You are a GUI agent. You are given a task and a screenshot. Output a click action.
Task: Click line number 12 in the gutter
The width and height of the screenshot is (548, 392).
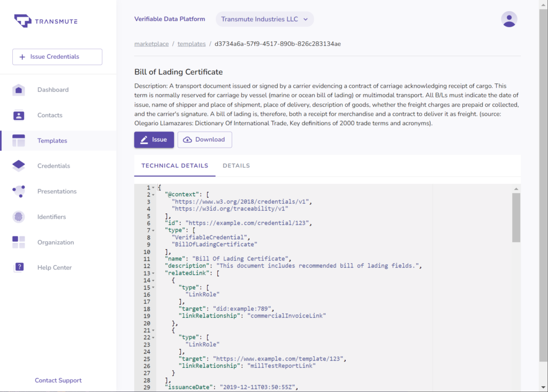(x=147, y=266)
